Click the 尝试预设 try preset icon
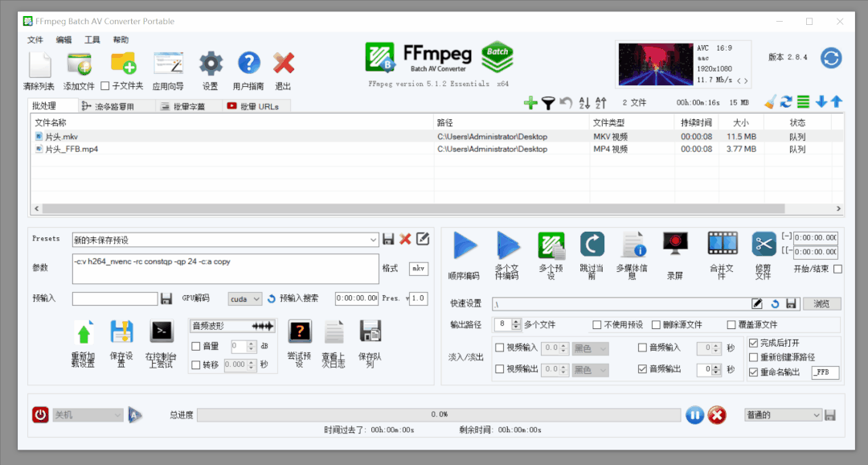Image resolution: width=868 pixels, height=465 pixels. [x=299, y=331]
